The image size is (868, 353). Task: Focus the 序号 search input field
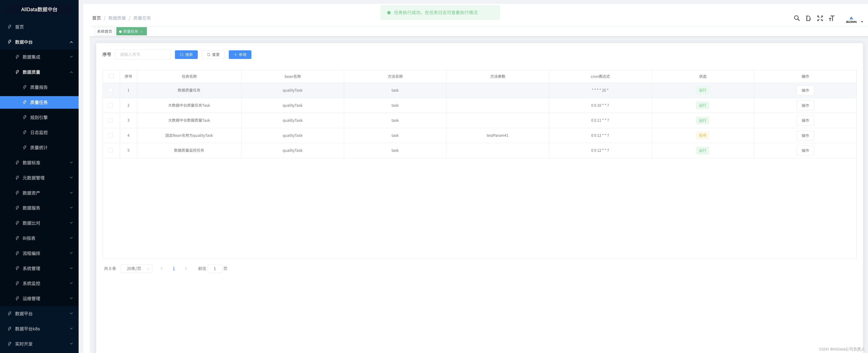[x=143, y=55]
